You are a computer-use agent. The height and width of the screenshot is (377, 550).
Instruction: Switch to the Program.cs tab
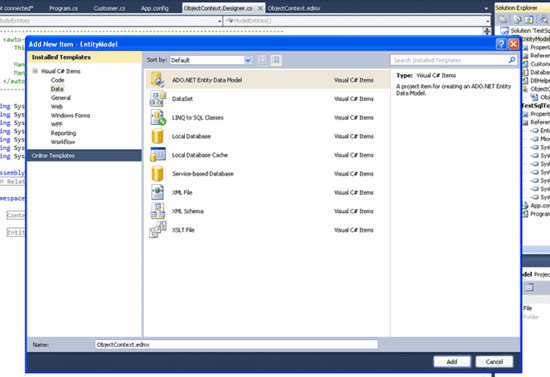pyautogui.click(x=63, y=8)
